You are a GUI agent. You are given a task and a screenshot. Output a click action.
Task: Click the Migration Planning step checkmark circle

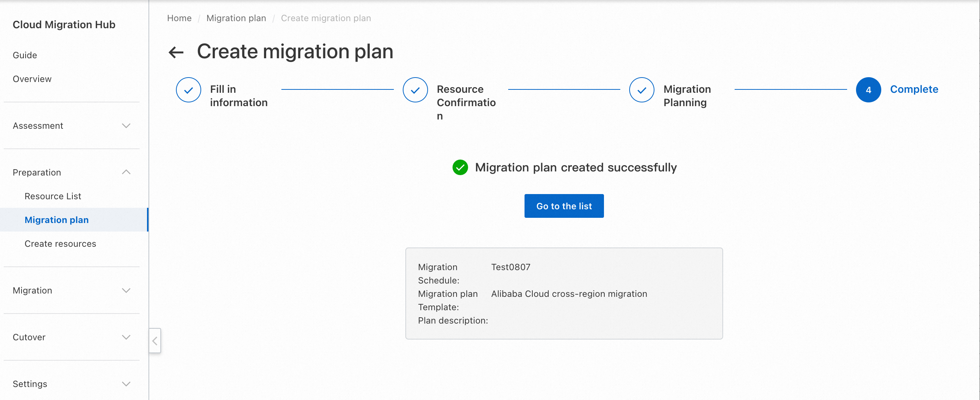coord(641,90)
